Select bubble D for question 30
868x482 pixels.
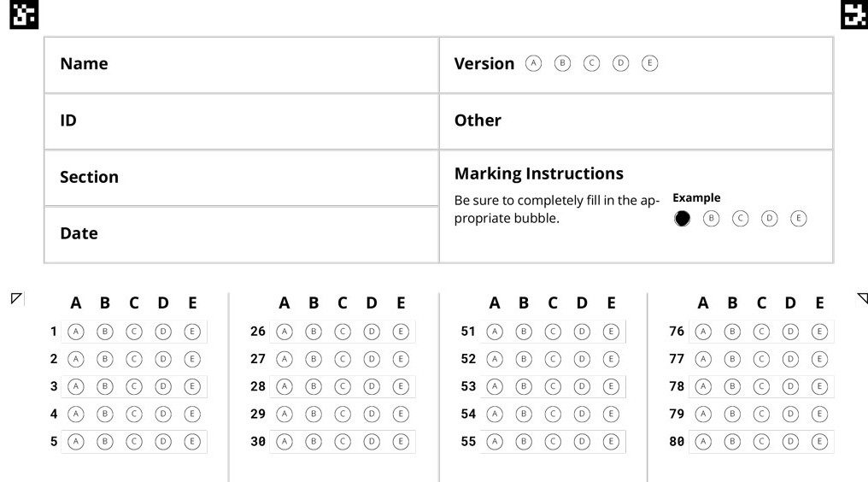(372, 442)
